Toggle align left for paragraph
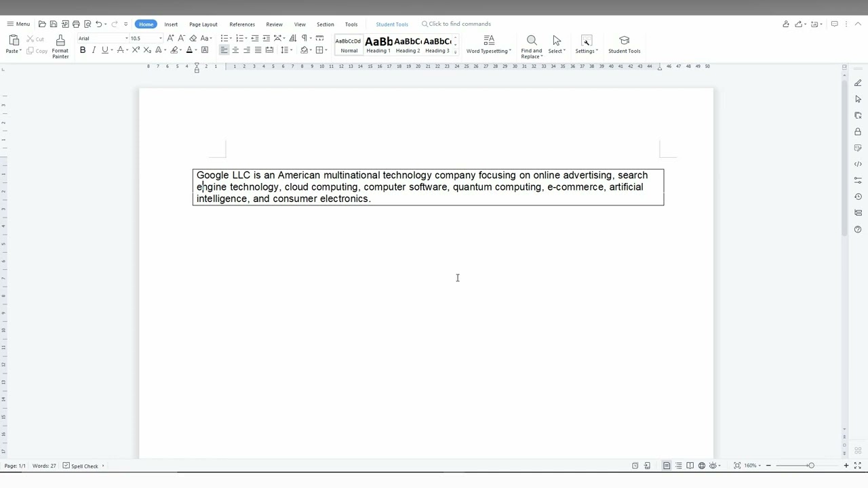Screen dimensions: 868x488 (x=224, y=50)
